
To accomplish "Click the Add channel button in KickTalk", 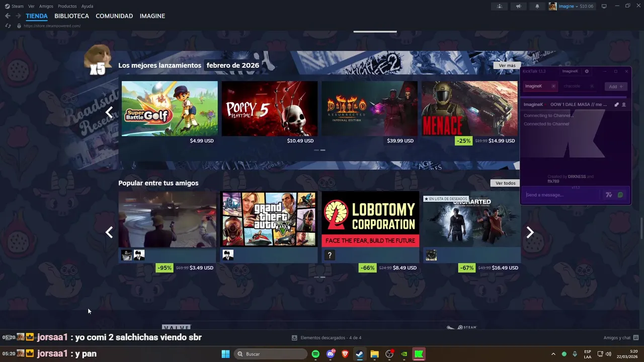I will (x=616, y=86).
